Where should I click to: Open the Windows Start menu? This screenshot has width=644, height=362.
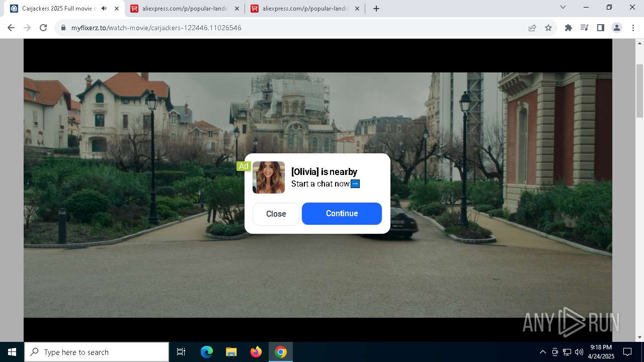coord(12,352)
